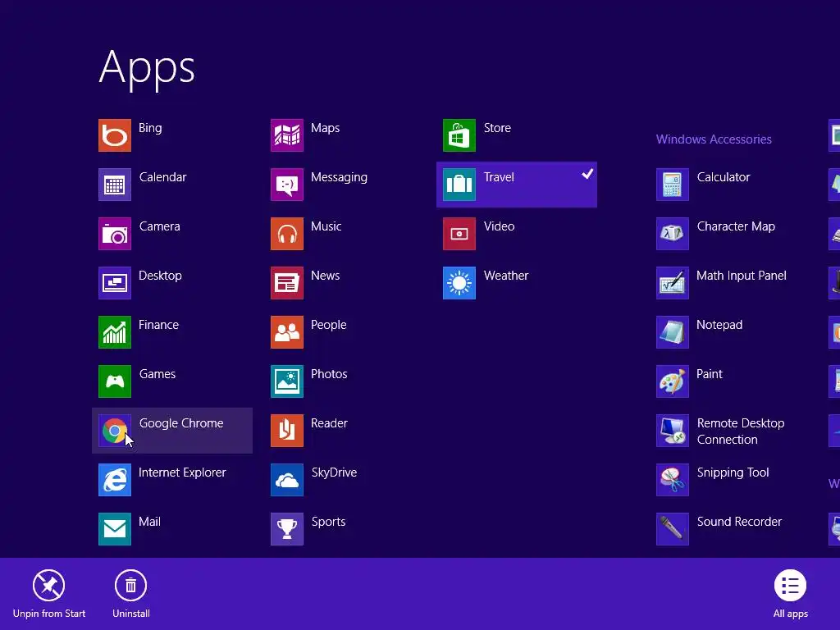Launch the Paint icon

coord(673,381)
